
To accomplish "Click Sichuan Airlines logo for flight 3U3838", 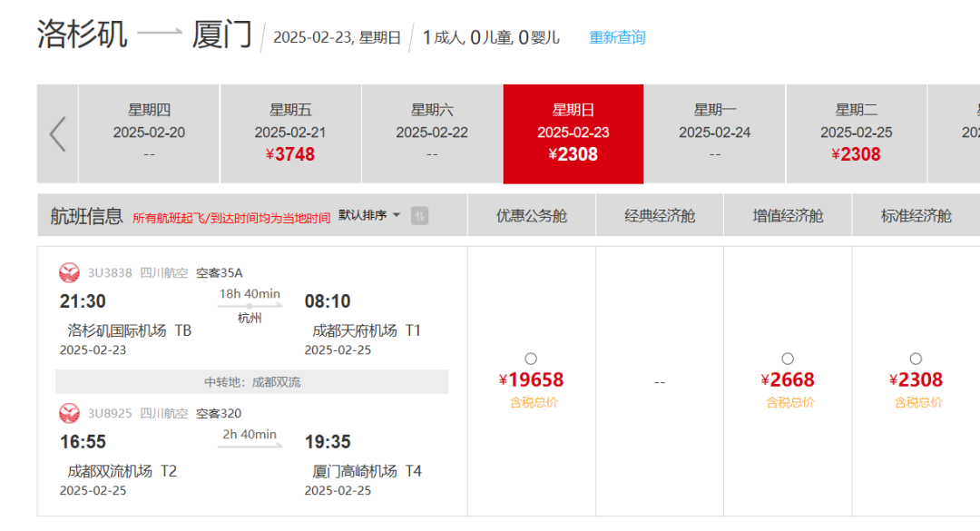I will 69,272.
